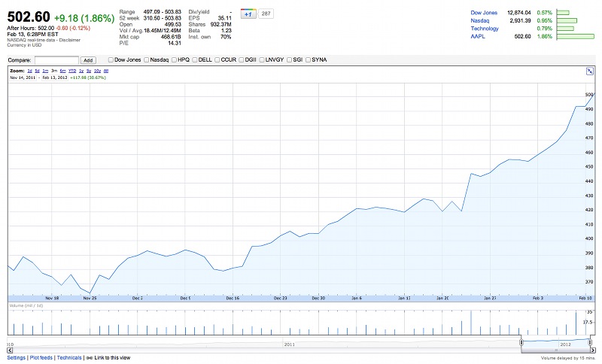Click the link icon beside Link to this view

coord(89,358)
